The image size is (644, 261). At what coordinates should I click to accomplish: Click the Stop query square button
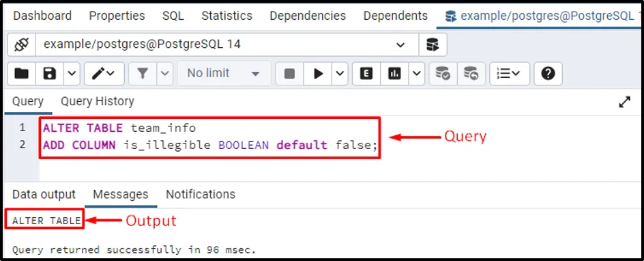click(289, 74)
